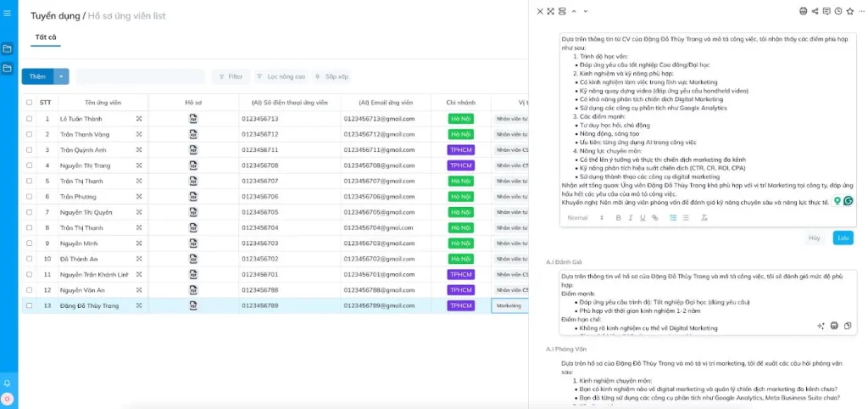Open the history clock icon
This screenshot has width=868, height=409.
tap(838, 11)
